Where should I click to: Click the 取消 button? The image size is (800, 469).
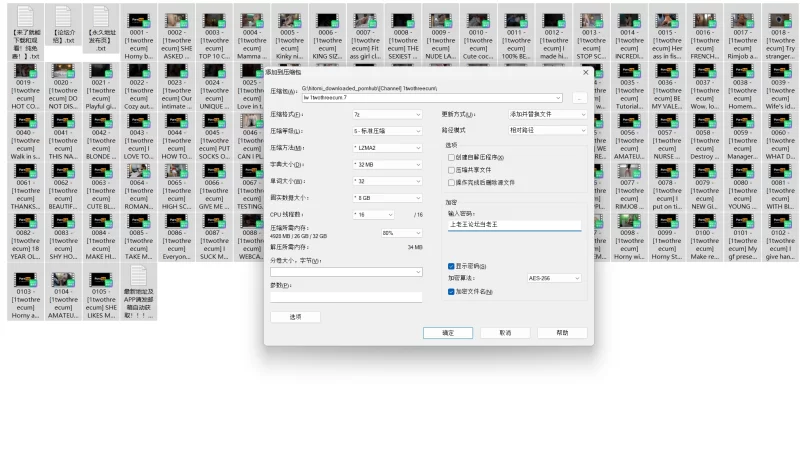click(x=504, y=332)
